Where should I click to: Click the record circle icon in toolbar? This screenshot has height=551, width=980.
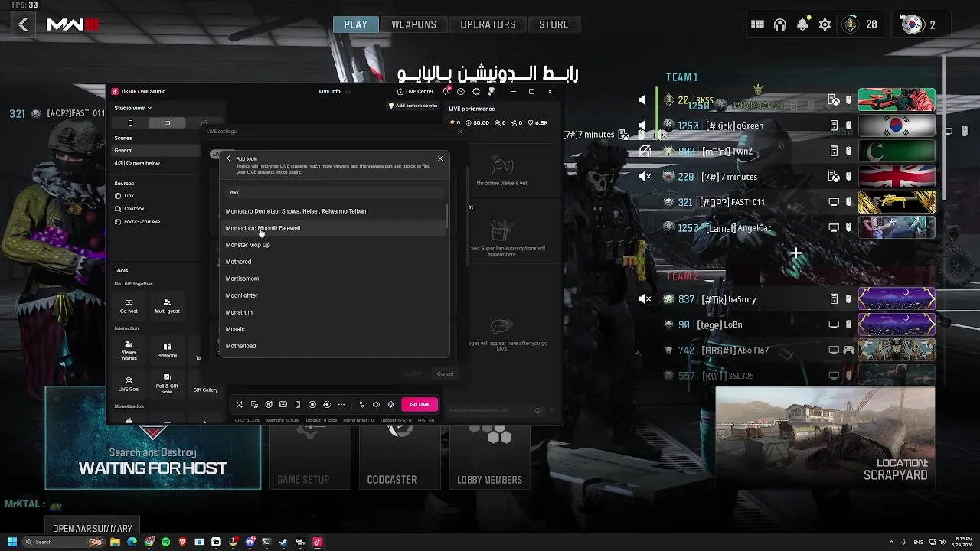coord(312,404)
